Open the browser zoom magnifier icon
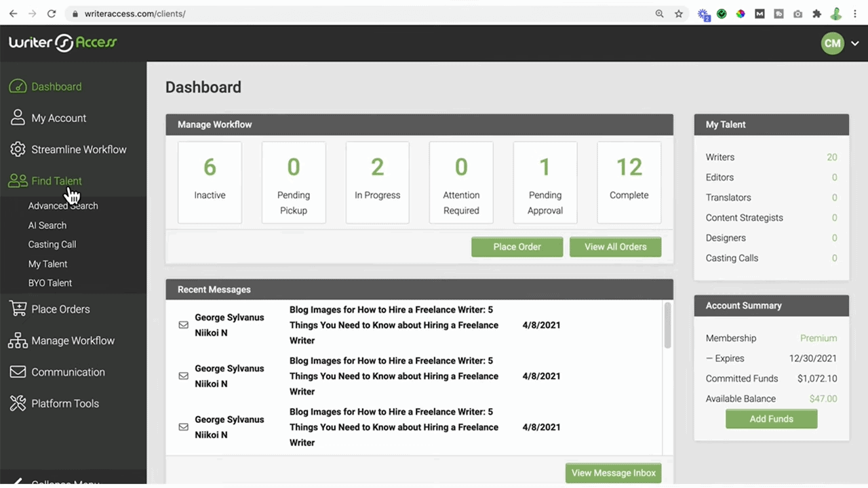 tap(659, 14)
